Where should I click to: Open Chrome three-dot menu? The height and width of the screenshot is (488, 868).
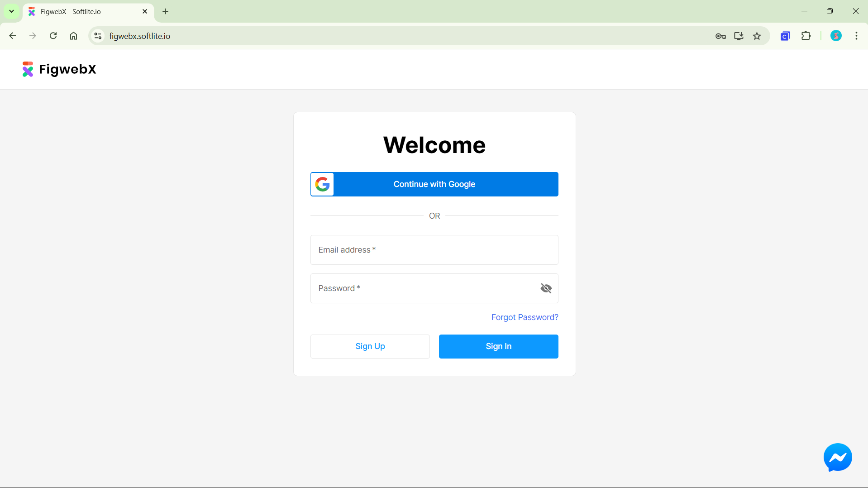click(x=856, y=36)
